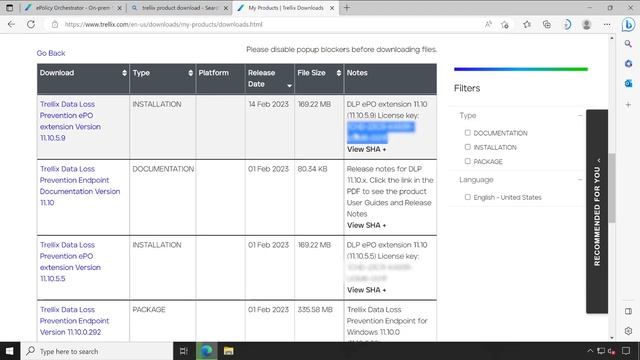Add this page to favorites
This screenshot has height=360, width=640.
(505, 24)
